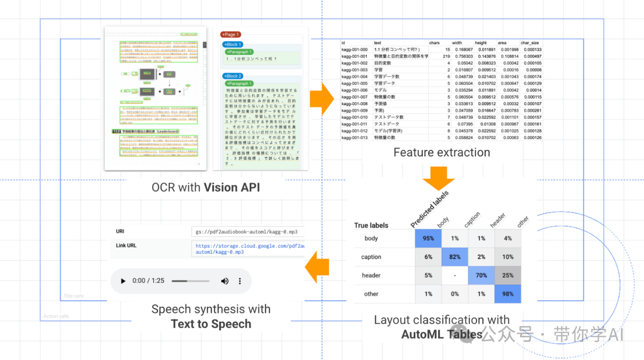Select the kagg-001-013 row id
Viewport: 644px width, 360px height.
pos(354,137)
